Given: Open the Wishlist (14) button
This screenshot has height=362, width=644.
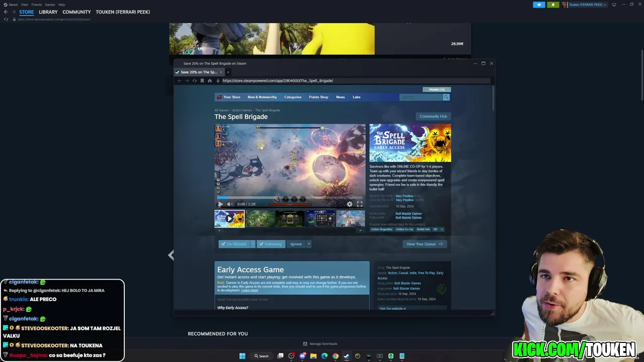Looking at the screenshot, I should (x=436, y=89).
